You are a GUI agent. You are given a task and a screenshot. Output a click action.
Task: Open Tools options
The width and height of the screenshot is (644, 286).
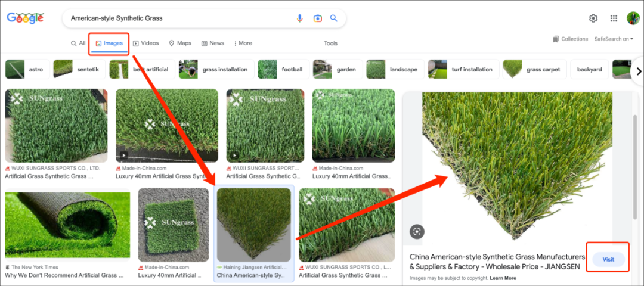pos(330,43)
